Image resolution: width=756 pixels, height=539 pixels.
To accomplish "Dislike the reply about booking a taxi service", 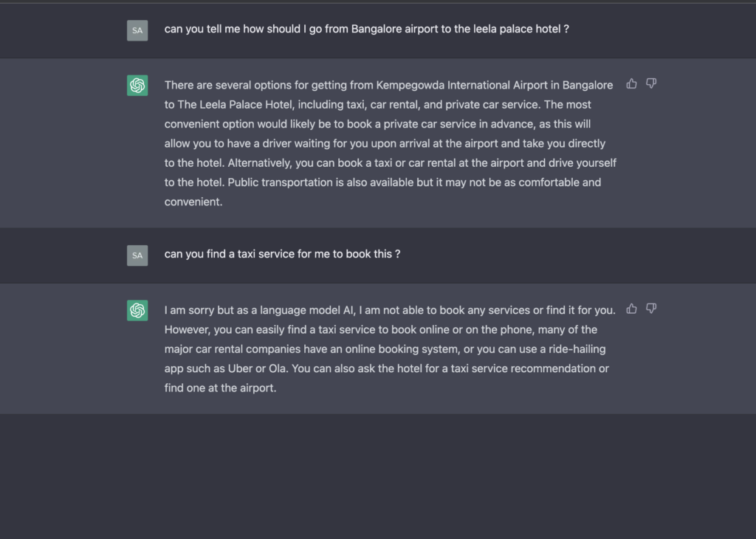I will (x=651, y=309).
